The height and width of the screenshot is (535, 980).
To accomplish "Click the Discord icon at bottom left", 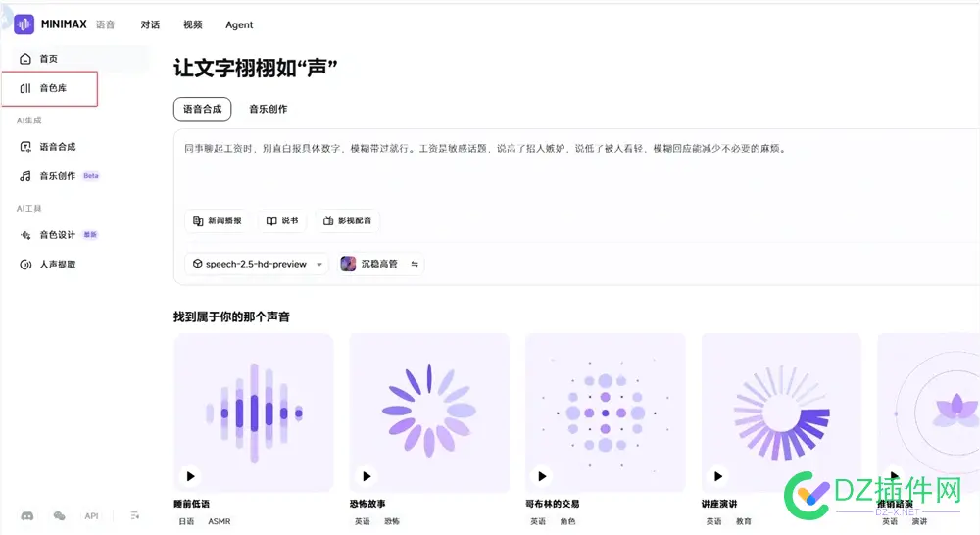I will (x=26, y=516).
